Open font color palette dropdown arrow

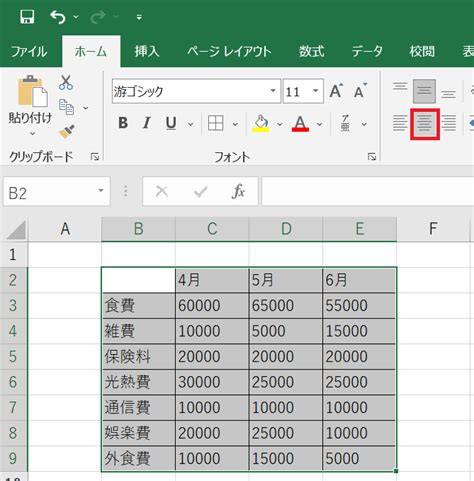319,124
